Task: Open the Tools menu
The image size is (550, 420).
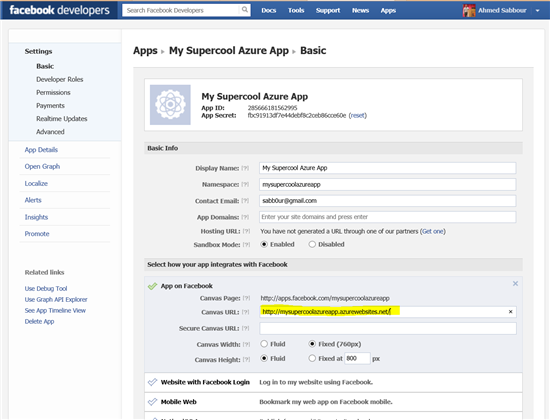Action: 296,11
